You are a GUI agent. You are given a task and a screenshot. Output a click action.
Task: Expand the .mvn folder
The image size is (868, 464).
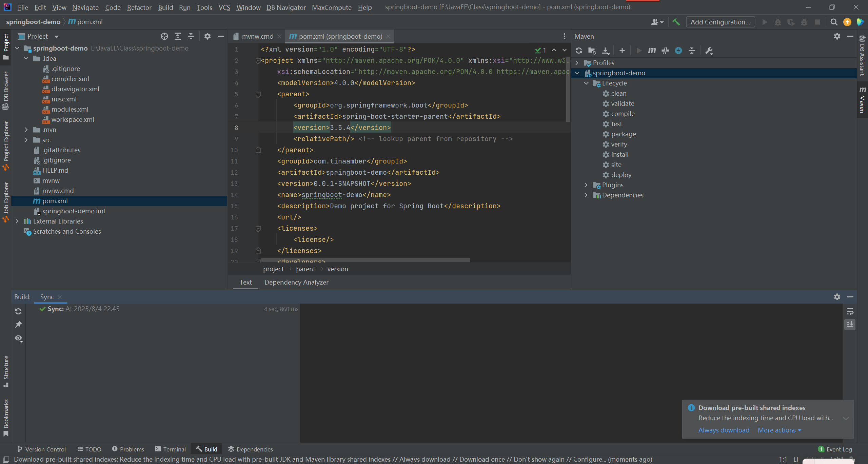[26, 130]
